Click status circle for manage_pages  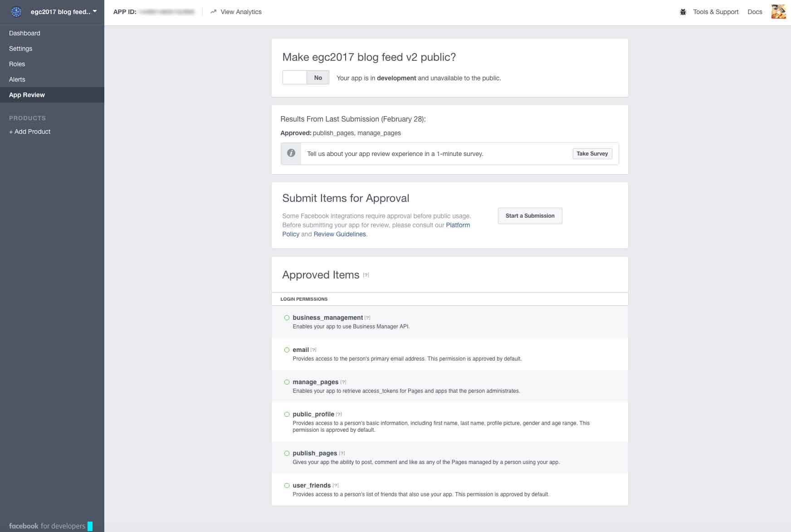click(287, 382)
